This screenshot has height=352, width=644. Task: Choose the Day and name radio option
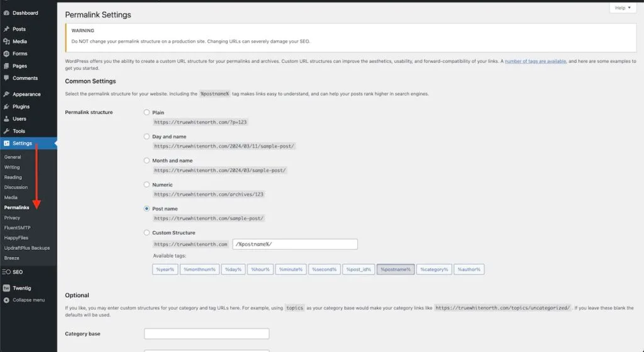pyautogui.click(x=147, y=137)
